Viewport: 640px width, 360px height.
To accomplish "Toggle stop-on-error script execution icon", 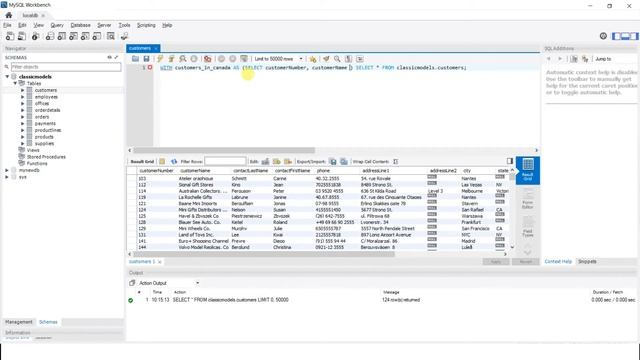I will pyautogui.click(x=208, y=59).
